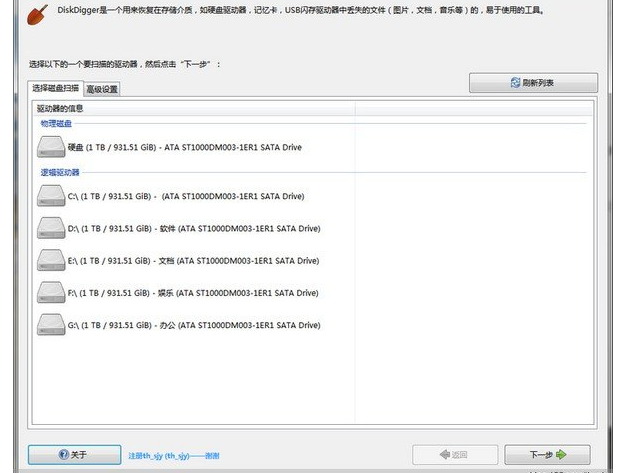This screenshot has width=625, height=473.
Task: Click the 驱动器的信息 column header
Action: tap(194, 108)
